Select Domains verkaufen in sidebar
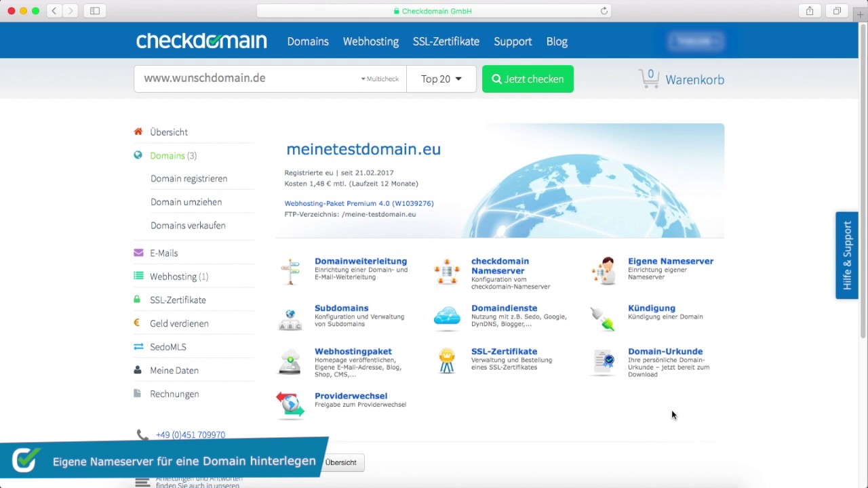 (188, 225)
